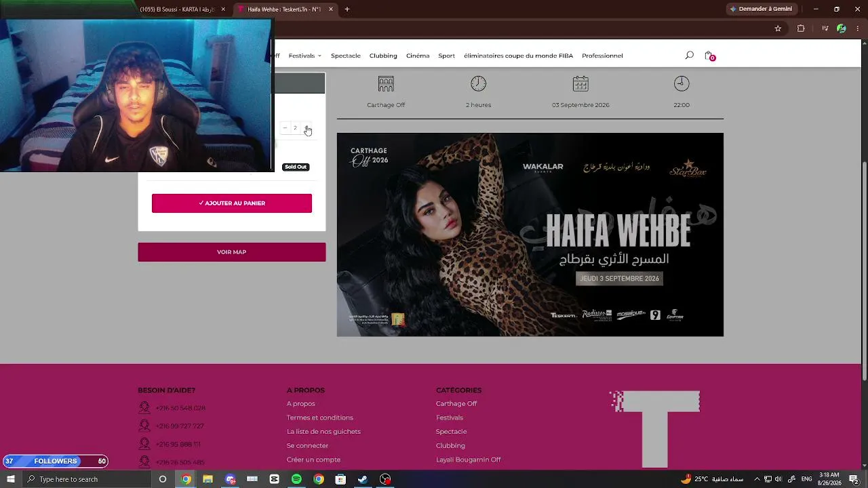Click the Windows taskbar search box

(86, 479)
